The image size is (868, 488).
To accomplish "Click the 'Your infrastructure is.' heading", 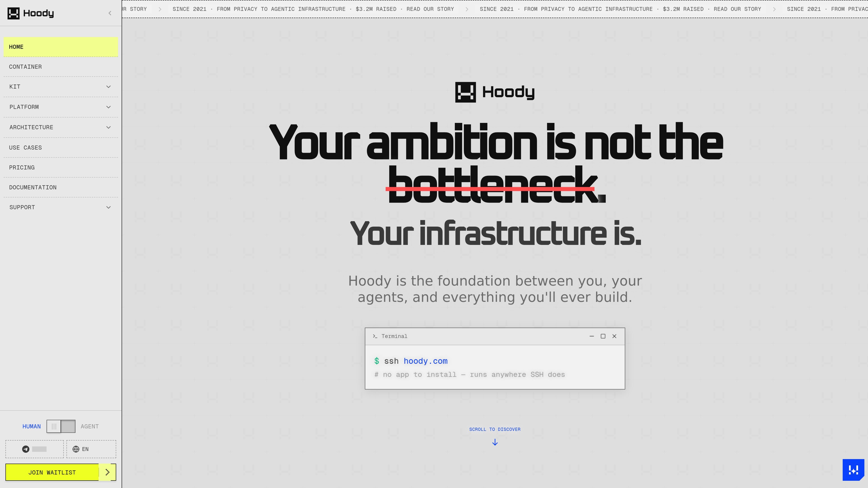I will coord(495,233).
